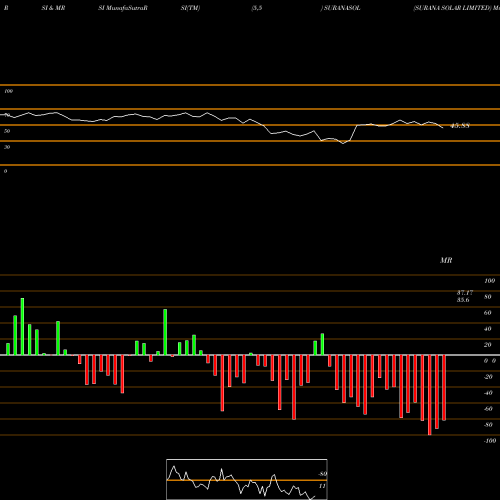Click the 37.17 value in MR panel

(465, 293)
